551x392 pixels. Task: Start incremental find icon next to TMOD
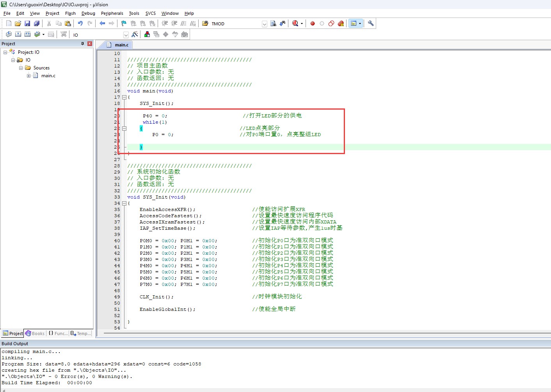click(283, 23)
